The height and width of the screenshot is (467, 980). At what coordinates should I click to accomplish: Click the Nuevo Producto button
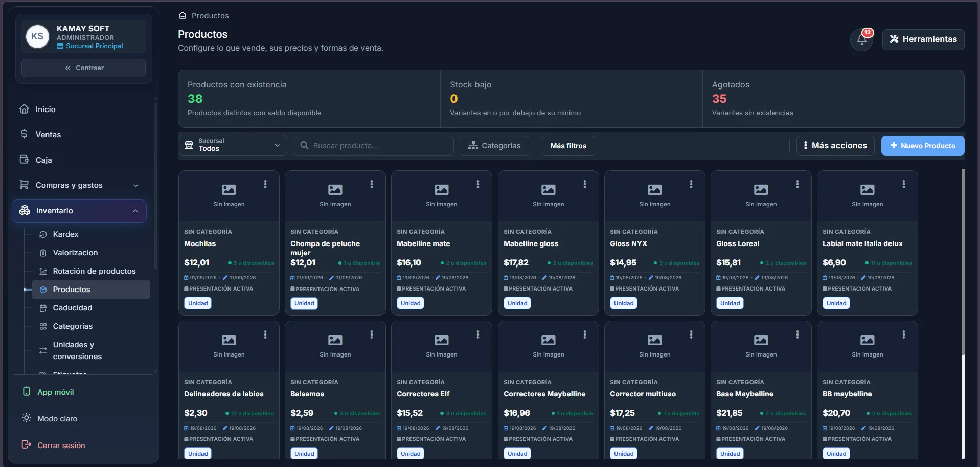(923, 146)
